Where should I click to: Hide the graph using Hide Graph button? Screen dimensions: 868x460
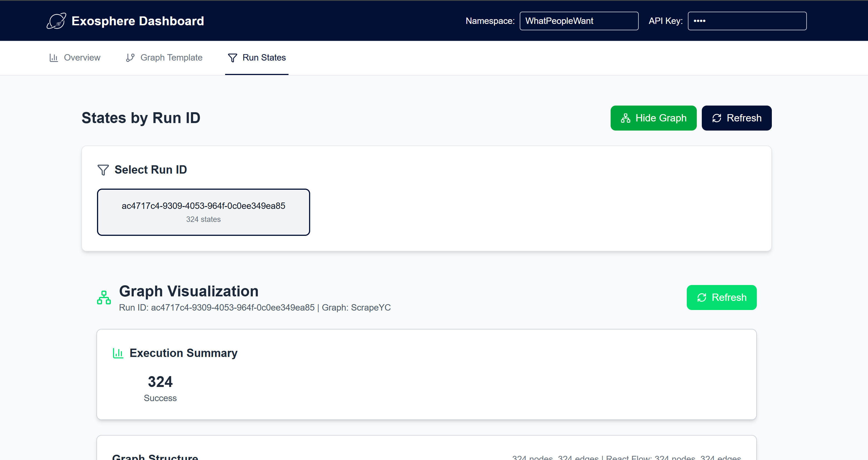click(653, 118)
